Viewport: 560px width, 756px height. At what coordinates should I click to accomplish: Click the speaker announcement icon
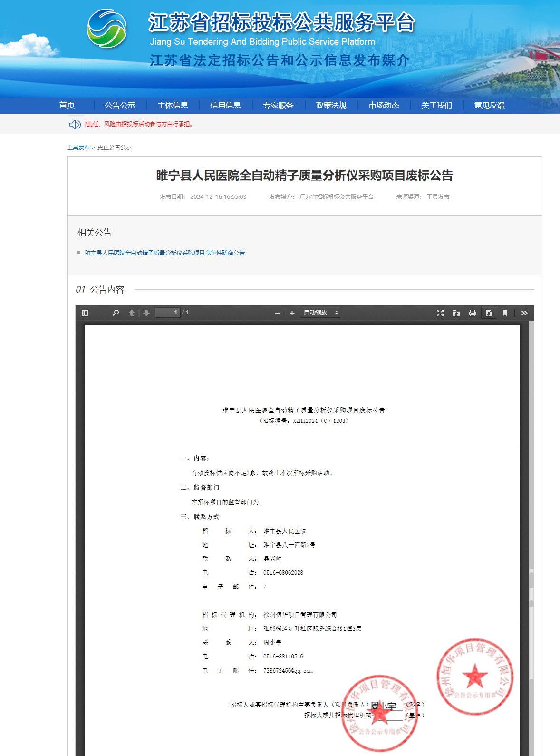tap(75, 124)
